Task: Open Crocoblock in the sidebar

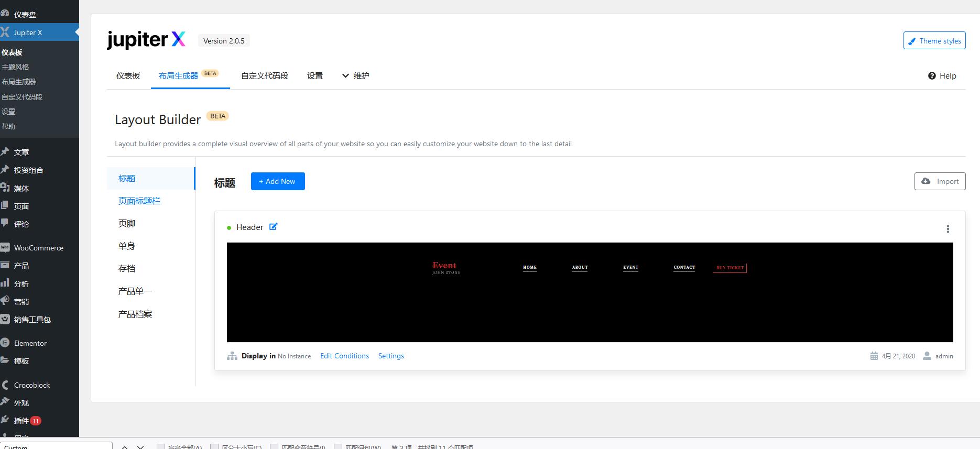Action: pos(32,385)
